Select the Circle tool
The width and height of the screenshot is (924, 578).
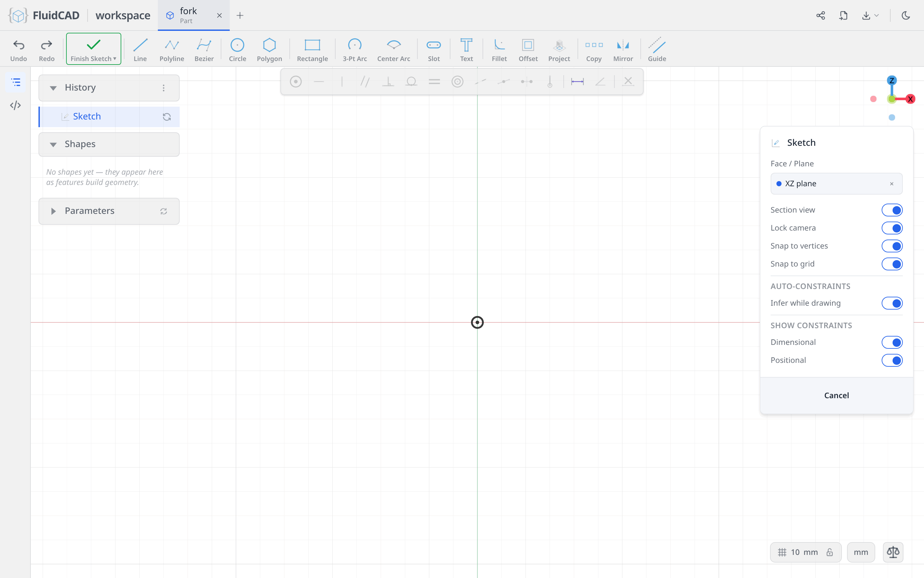click(237, 50)
